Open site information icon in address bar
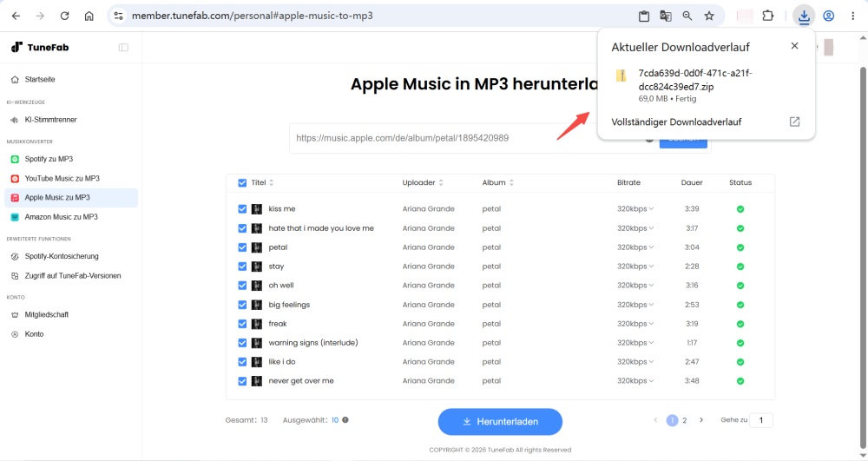Screen dimensions: 868x461 pyautogui.click(x=118, y=16)
